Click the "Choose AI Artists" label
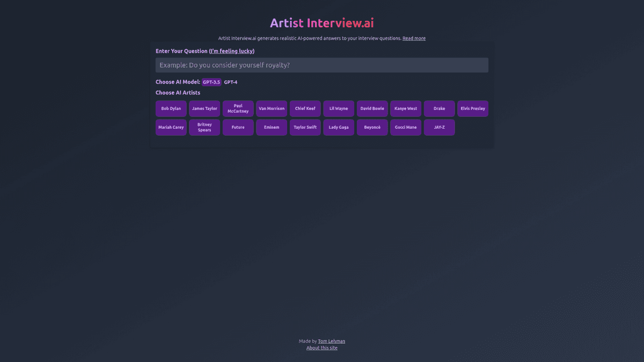Image resolution: width=644 pixels, height=362 pixels. (178, 93)
